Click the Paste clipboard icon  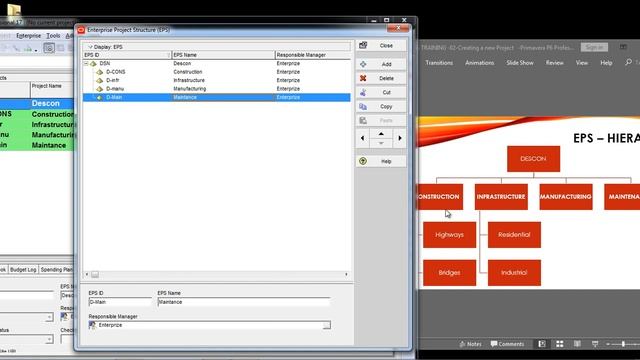click(x=363, y=120)
